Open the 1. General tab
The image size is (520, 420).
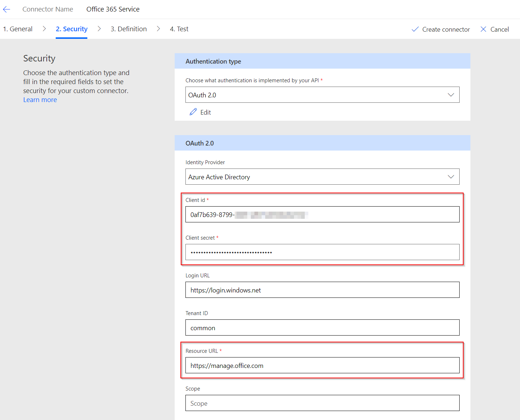[18, 29]
